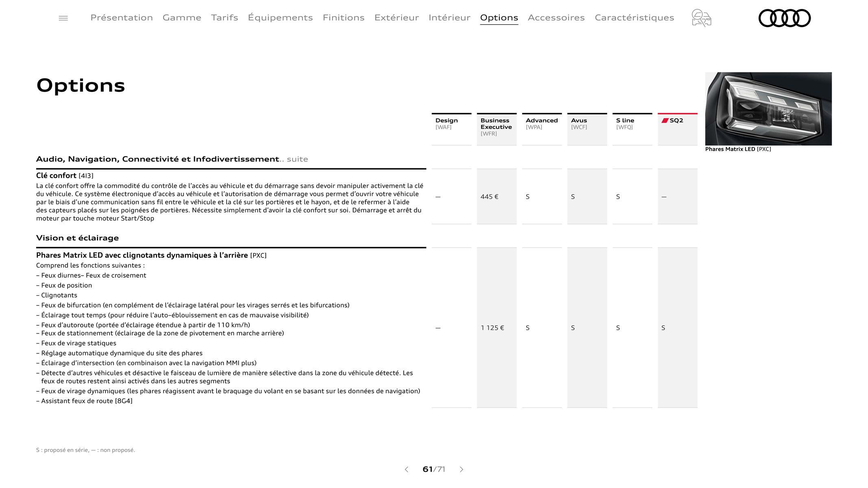
Task: Go to previous page arrow
Action: coord(406,469)
